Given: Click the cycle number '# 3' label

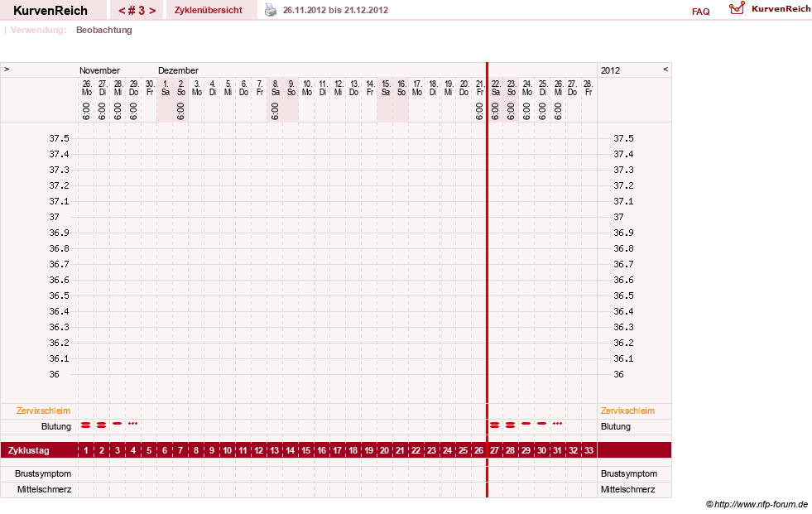Looking at the screenshot, I should 137,11.
